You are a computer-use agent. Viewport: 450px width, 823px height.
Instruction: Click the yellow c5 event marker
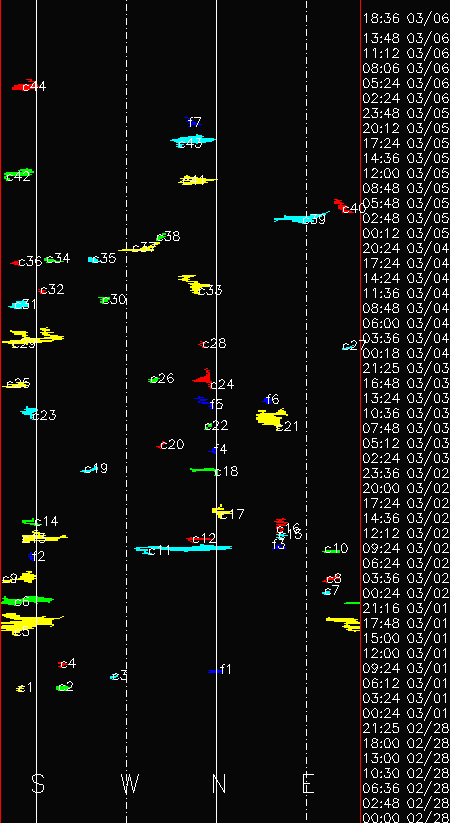tap(32, 622)
